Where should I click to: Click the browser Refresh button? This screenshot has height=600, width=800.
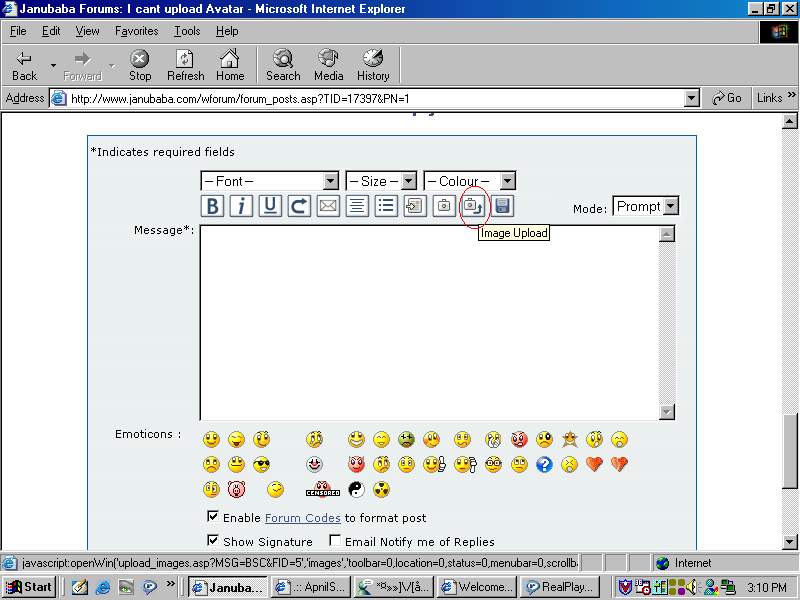tap(185, 66)
